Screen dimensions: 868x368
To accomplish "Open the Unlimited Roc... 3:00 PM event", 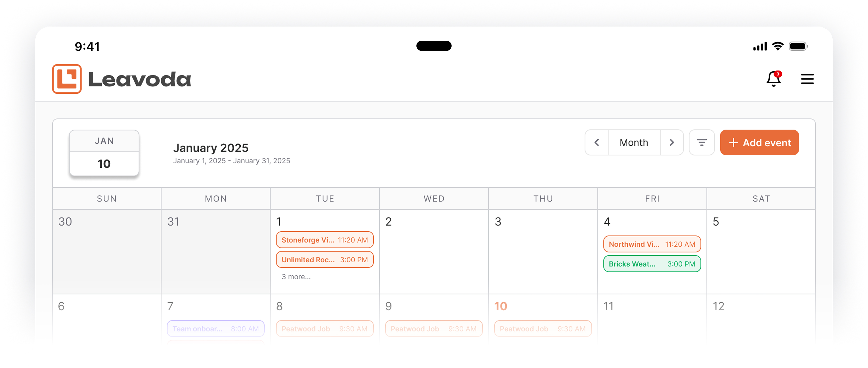I will [x=325, y=260].
